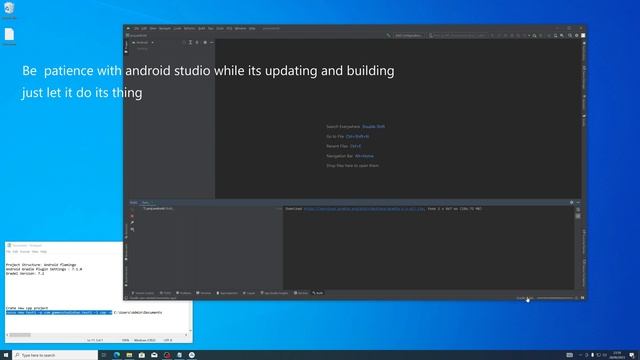Open Microsoft Edge from the taskbar
The image size is (640, 360).
(117, 355)
